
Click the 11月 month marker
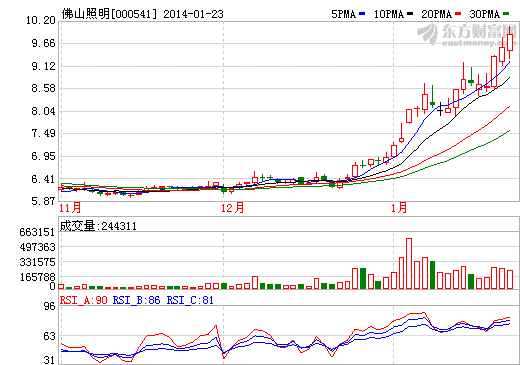tap(70, 208)
